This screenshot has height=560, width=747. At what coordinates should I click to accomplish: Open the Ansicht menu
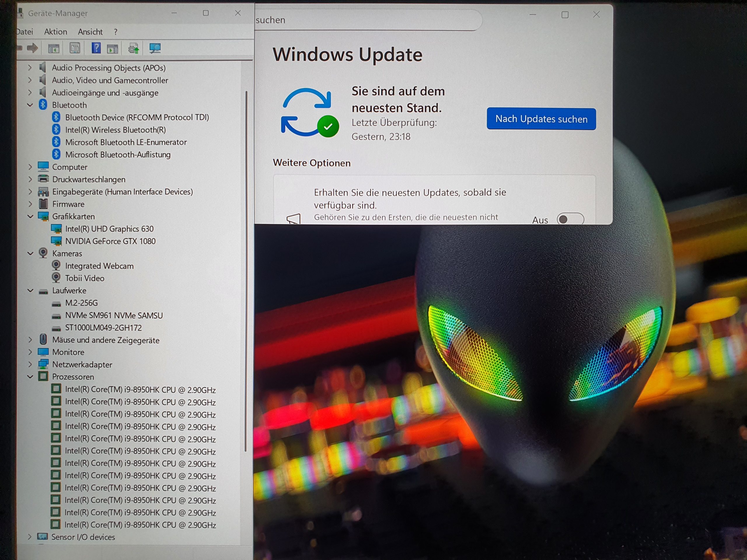point(90,32)
